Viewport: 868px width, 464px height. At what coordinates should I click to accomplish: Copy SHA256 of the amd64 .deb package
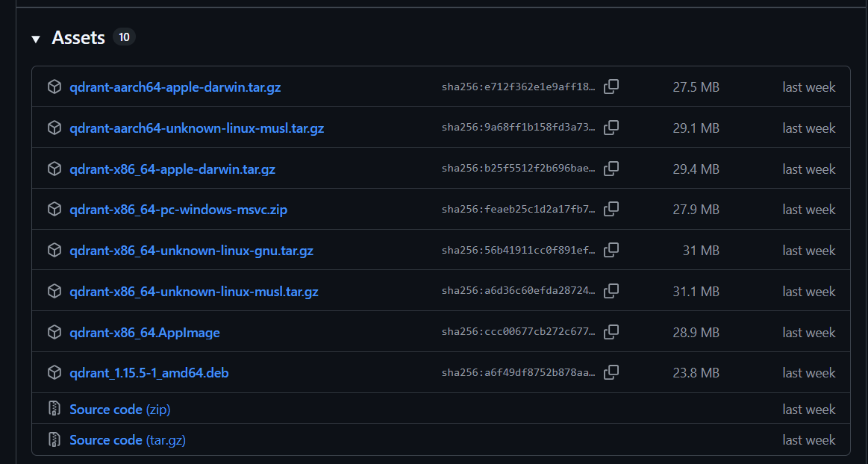[611, 373]
